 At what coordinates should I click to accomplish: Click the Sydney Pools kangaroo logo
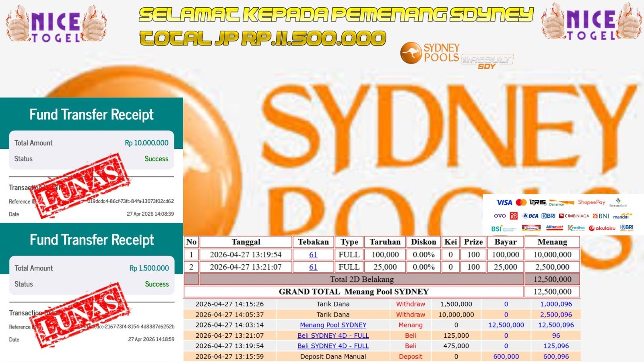pos(411,53)
